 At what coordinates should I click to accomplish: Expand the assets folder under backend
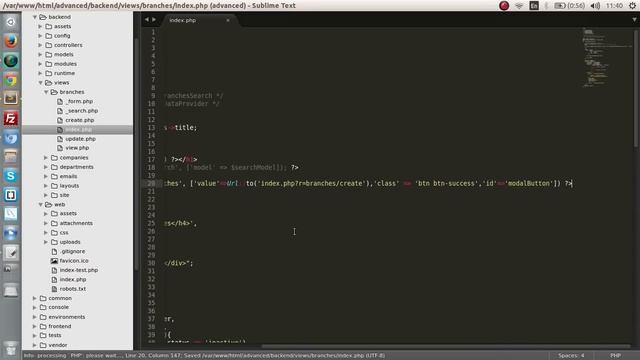pyautogui.click(x=40, y=26)
